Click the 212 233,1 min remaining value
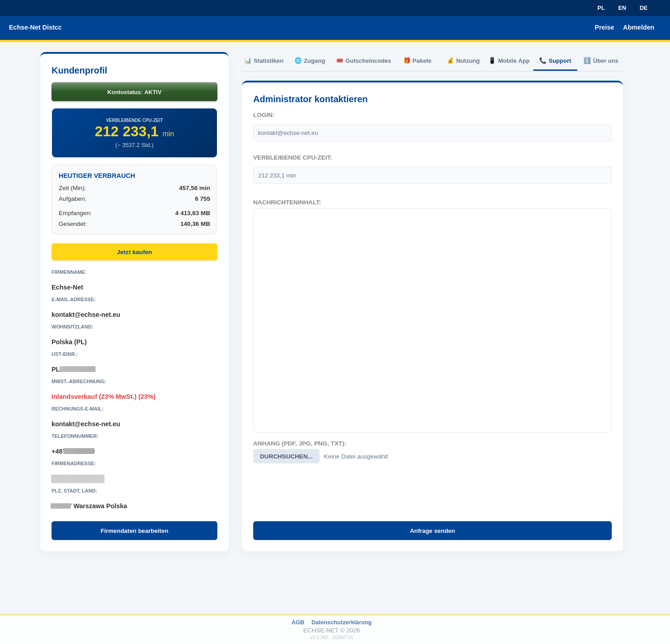 (x=134, y=132)
